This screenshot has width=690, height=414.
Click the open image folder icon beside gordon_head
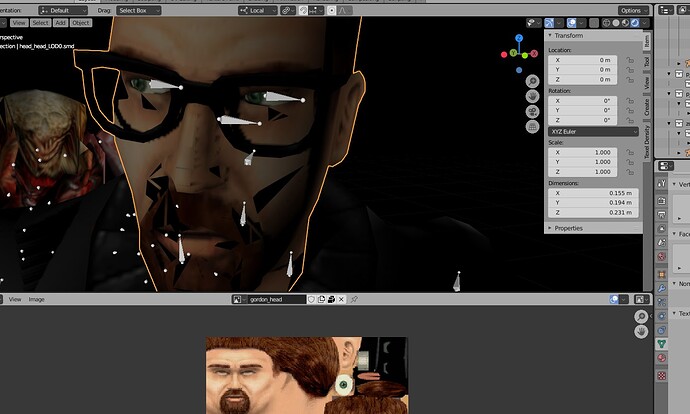331,299
